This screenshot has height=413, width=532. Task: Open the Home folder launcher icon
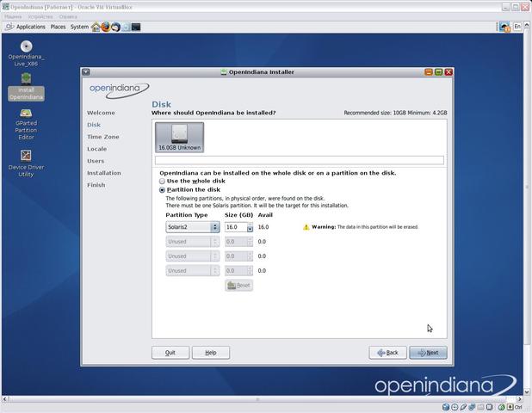(x=96, y=27)
